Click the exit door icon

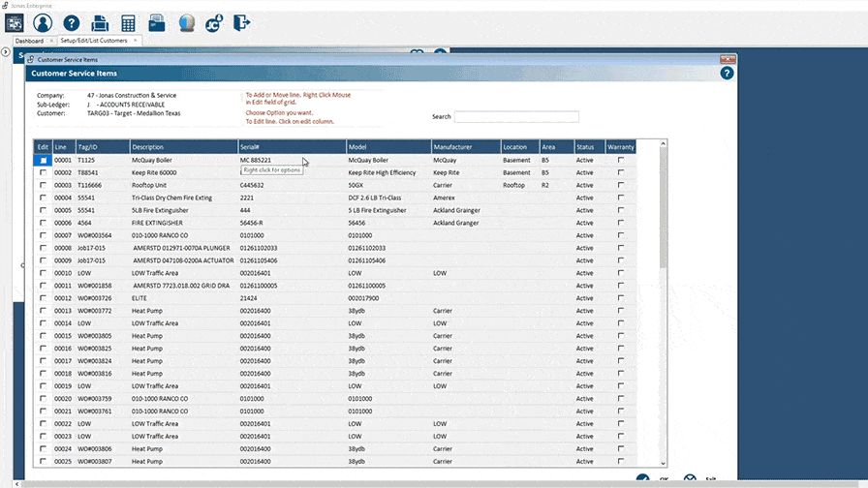[x=241, y=23]
